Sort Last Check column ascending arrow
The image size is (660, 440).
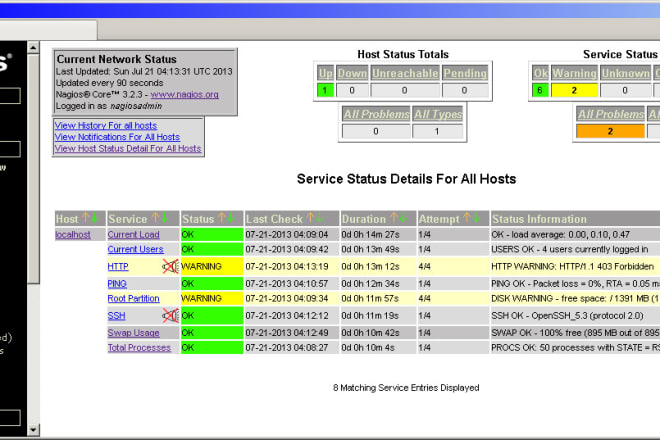click(310, 218)
